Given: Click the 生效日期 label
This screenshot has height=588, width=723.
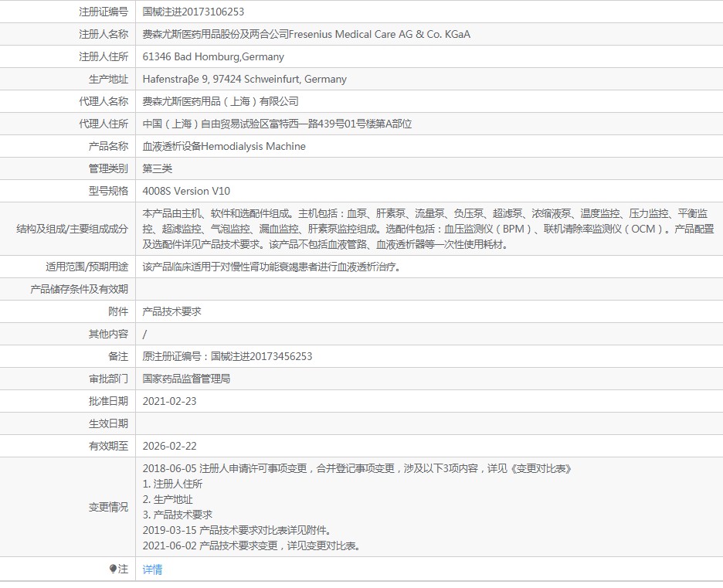Looking at the screenshot, I should (108, 424).
